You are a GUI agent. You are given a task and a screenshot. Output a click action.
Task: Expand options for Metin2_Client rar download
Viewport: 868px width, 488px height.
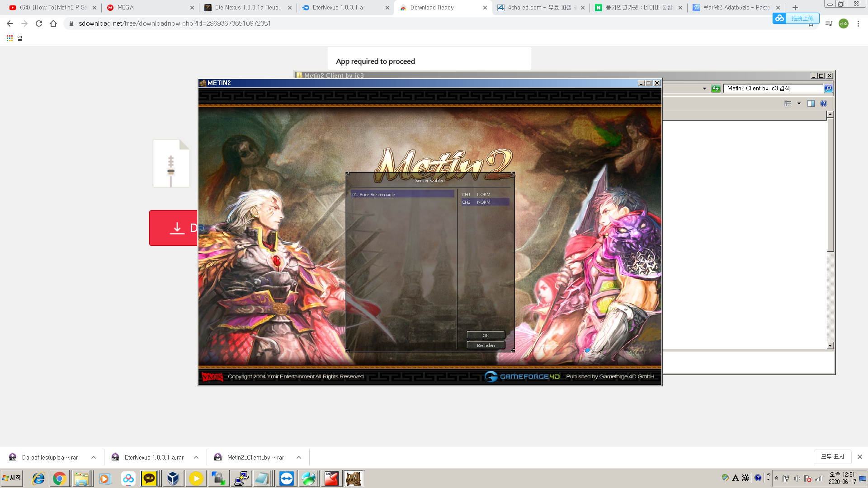pos(299,457)
